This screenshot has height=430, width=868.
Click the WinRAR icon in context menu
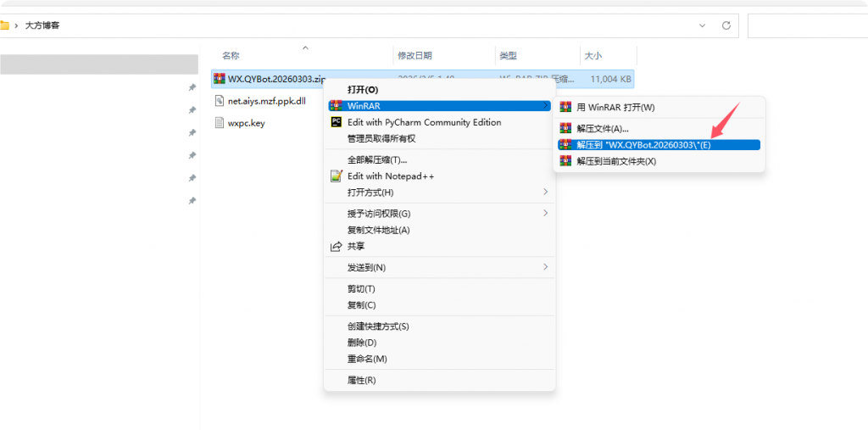336,106
